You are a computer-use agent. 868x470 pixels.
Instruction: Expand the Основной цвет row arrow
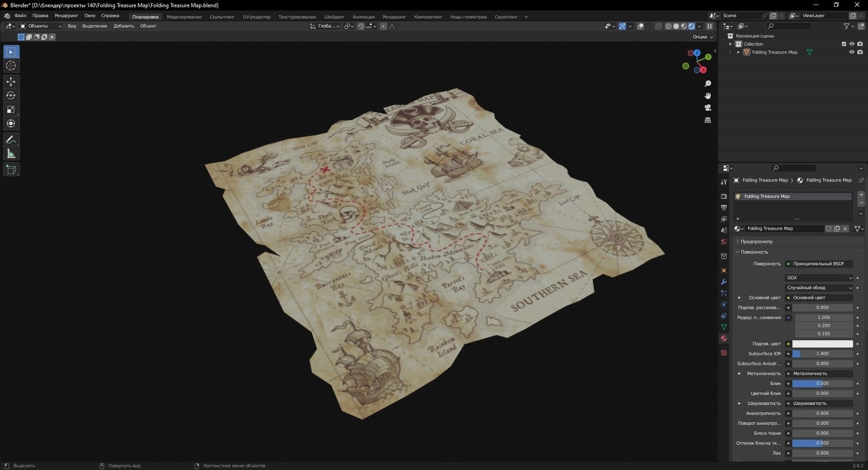coord(740,298)
